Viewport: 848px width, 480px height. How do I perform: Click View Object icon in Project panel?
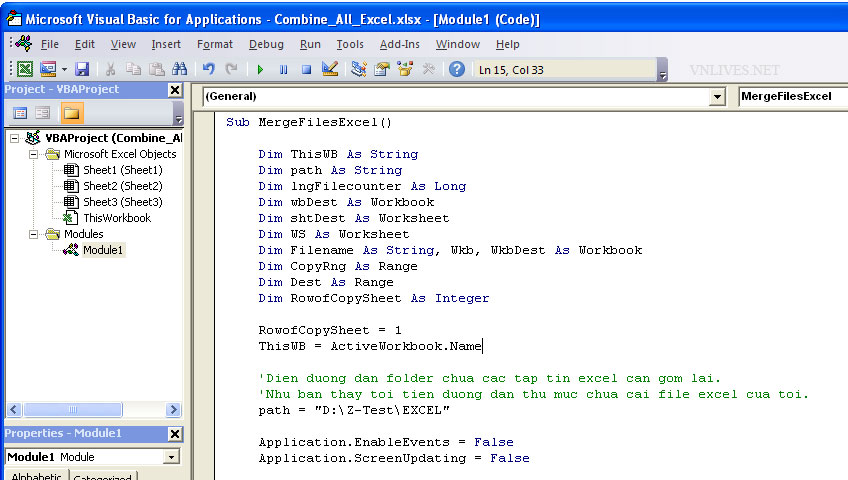pyautogui.click(x=43, y=113)
